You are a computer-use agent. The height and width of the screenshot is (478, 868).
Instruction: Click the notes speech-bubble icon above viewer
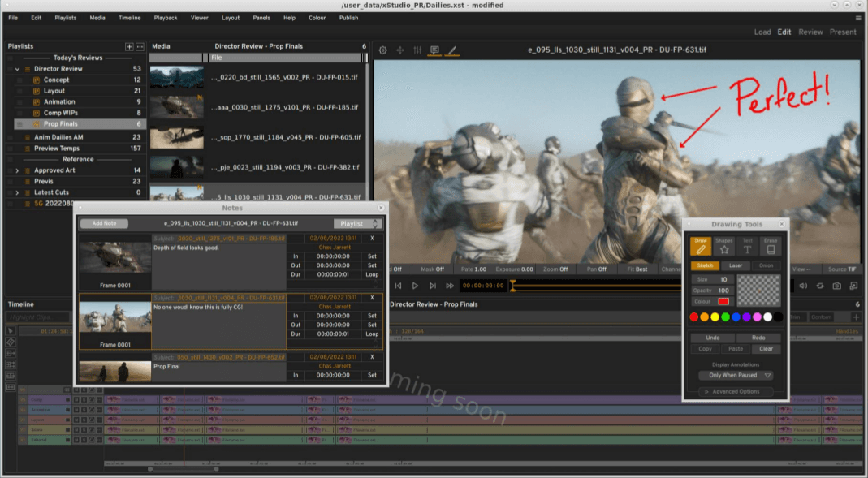click(434, 50)
